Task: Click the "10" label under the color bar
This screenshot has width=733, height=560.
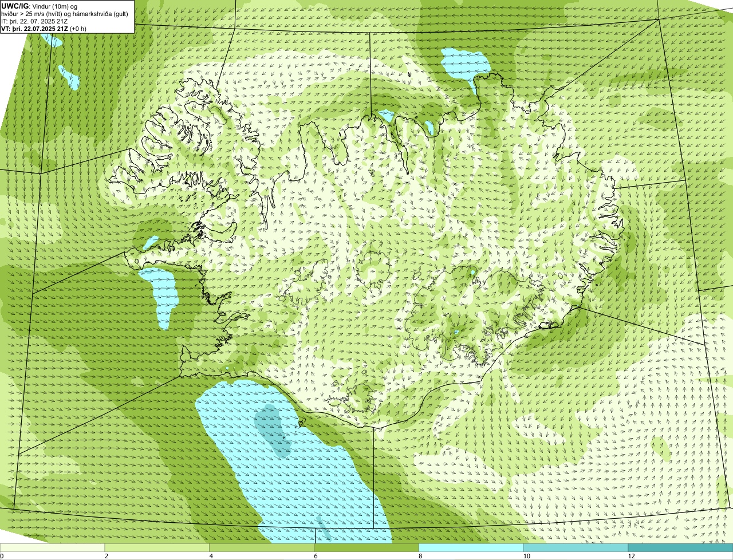Action: 526,556
